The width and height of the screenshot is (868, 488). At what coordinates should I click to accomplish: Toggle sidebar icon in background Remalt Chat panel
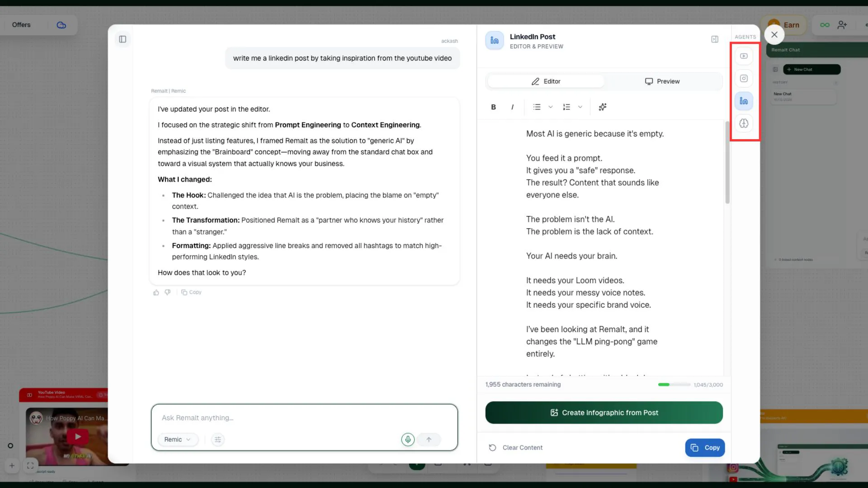[775, 70]
